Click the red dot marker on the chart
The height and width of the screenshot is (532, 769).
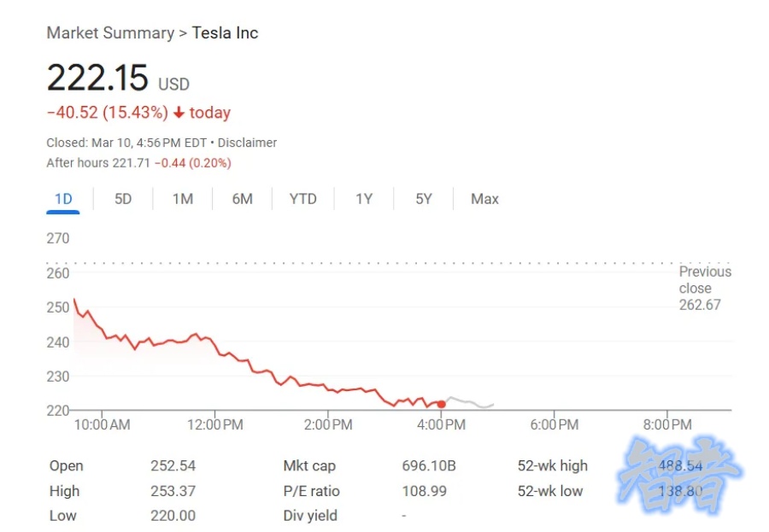tap(441, 403)
